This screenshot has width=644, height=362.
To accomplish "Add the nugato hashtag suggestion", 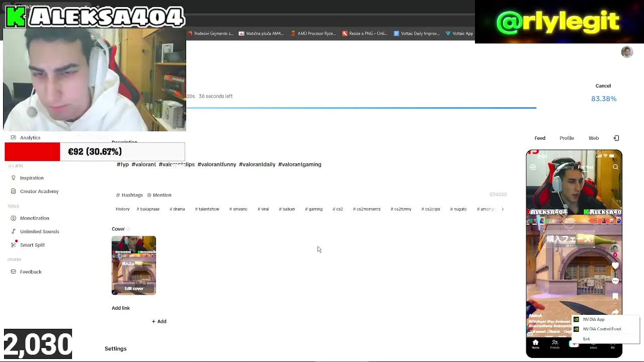I will 458,209.
